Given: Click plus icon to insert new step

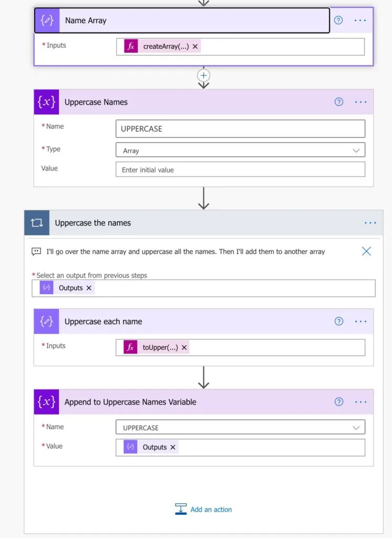Looking at the screenshot, I should coord(203,76).
